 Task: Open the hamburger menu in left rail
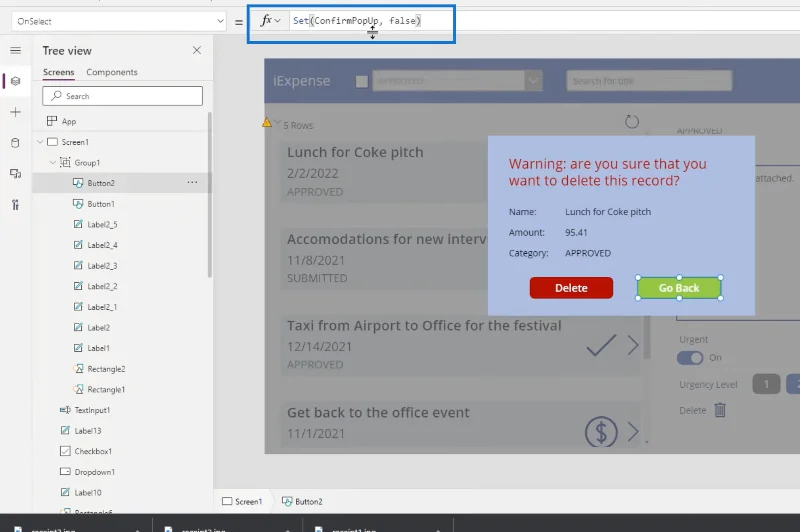tap(15, 50)
